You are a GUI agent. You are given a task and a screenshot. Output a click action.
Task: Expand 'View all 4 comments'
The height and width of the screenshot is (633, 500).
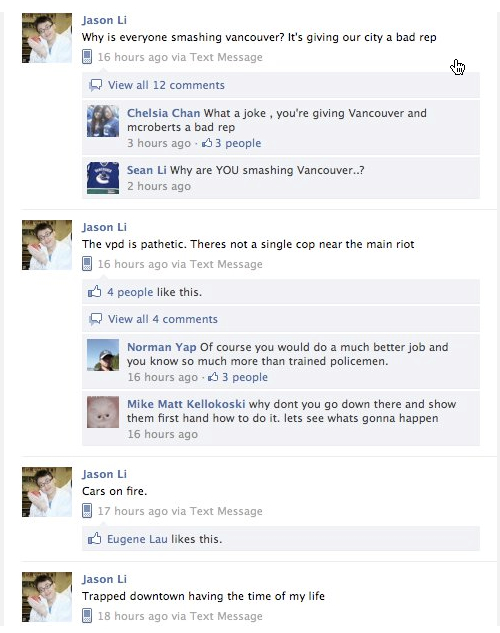pos(163,319)
